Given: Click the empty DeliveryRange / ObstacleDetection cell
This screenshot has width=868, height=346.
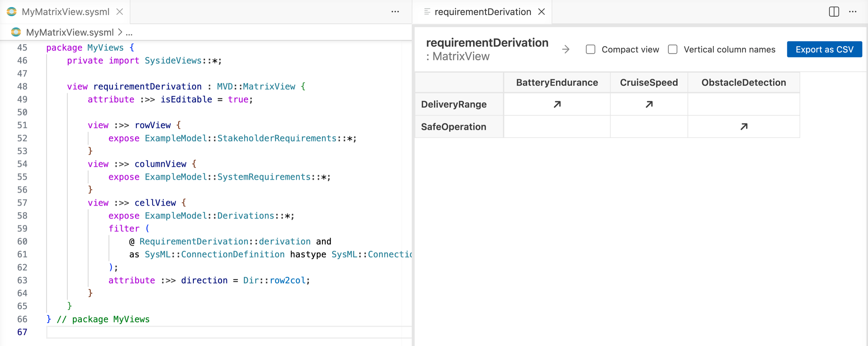Looking at the screenshot, I should (744, 104).
